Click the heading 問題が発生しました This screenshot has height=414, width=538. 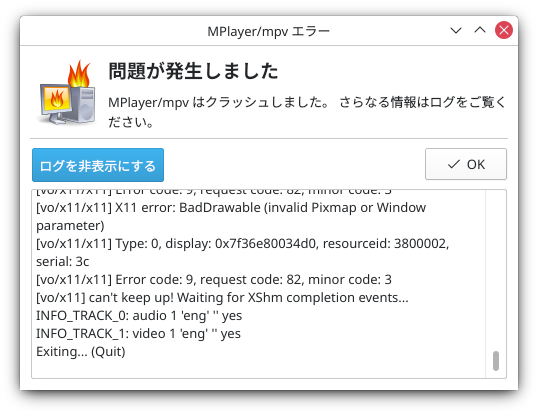tap(193, 71)
